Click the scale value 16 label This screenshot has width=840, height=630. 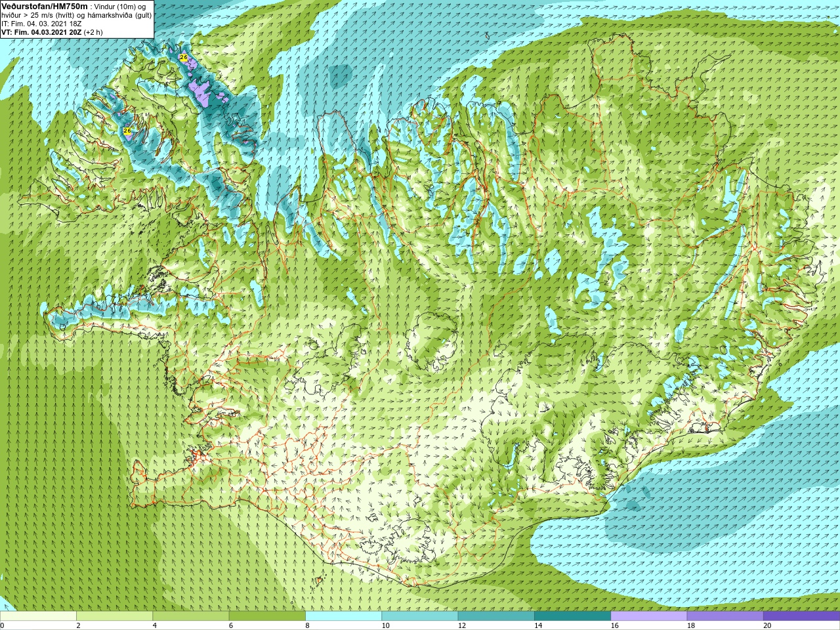click(x=614, y=625)
